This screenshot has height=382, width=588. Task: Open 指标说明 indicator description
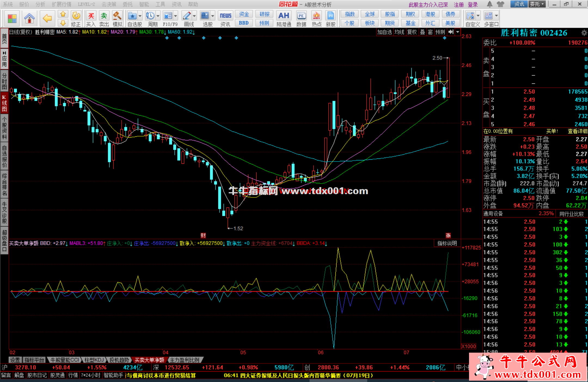pos(447,243)
